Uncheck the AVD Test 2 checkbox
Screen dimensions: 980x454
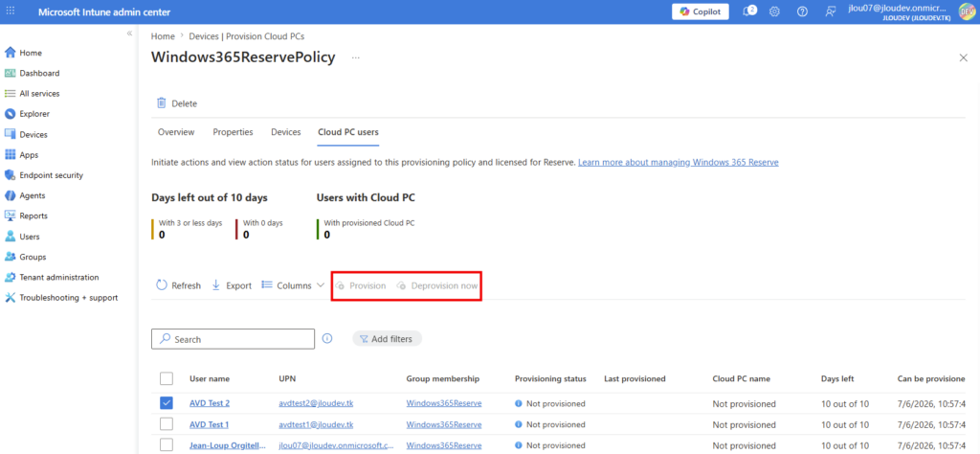click(167, 403)
